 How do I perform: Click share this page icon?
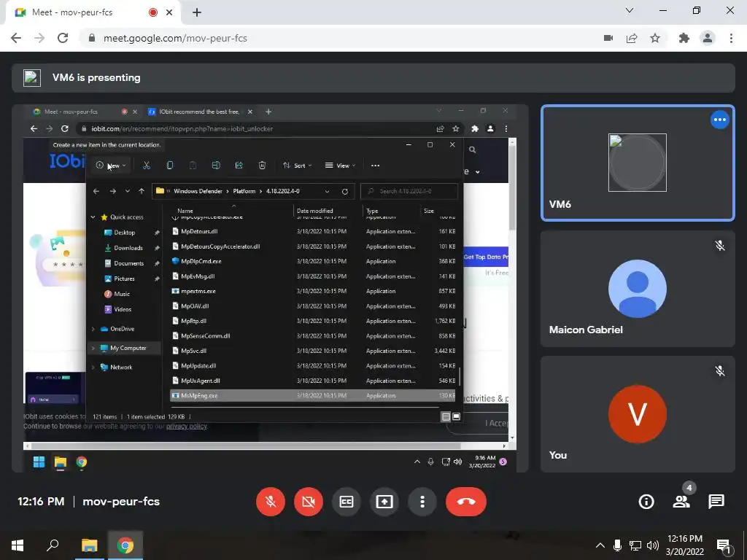632,38
